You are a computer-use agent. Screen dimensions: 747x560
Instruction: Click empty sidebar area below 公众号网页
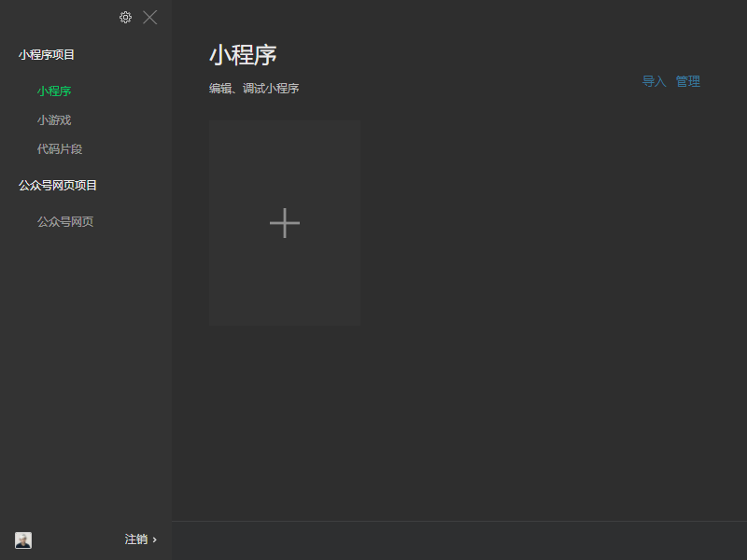86,371
